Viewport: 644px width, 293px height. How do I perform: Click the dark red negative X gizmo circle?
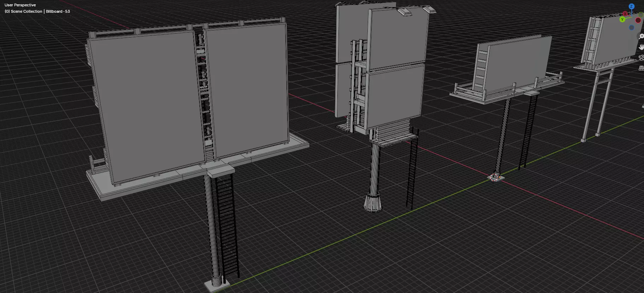tap(638, 20)
